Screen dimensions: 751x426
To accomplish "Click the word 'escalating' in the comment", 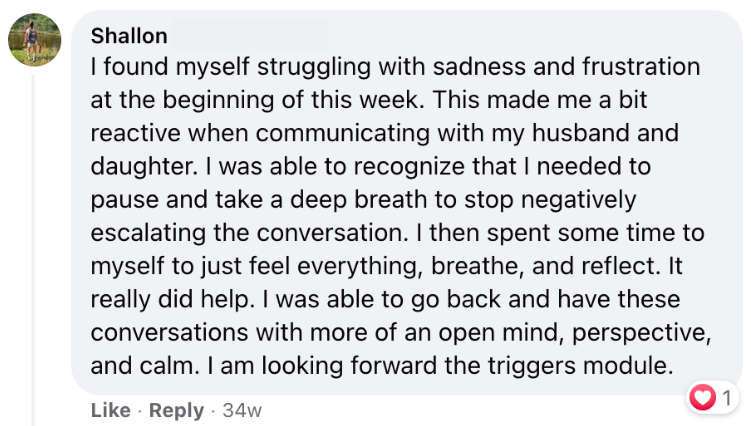I will coord(148,233).
